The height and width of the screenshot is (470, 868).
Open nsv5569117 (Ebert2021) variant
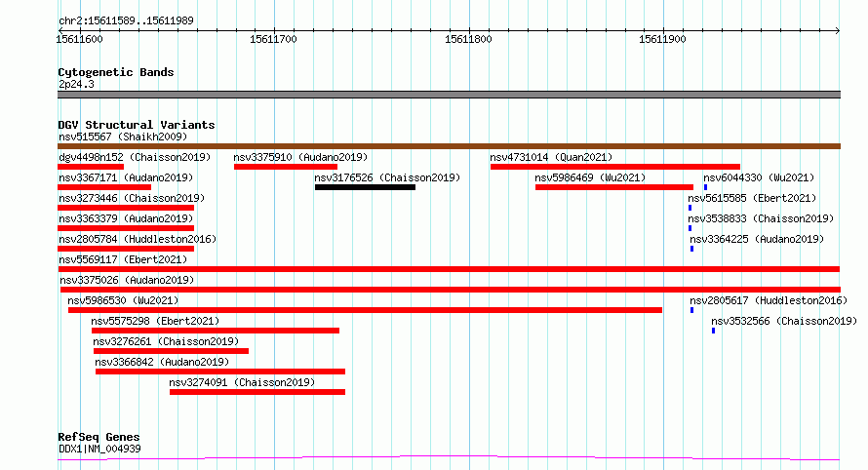point(123,259)
